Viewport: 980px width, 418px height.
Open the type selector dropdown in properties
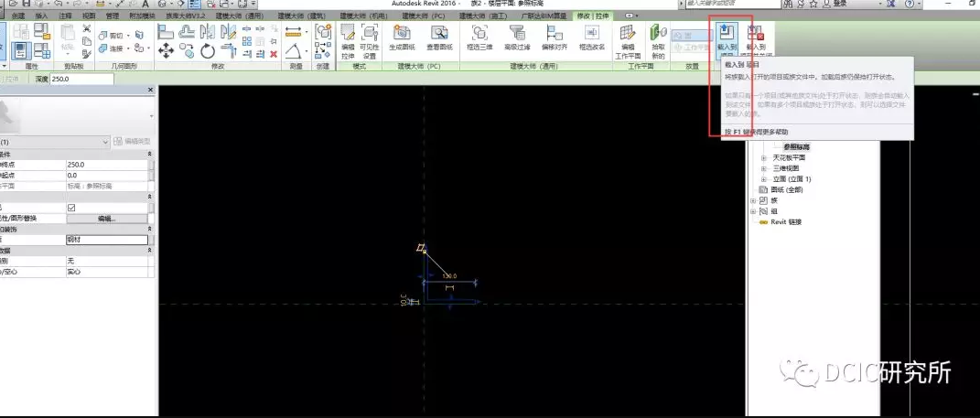coord(151,116)
